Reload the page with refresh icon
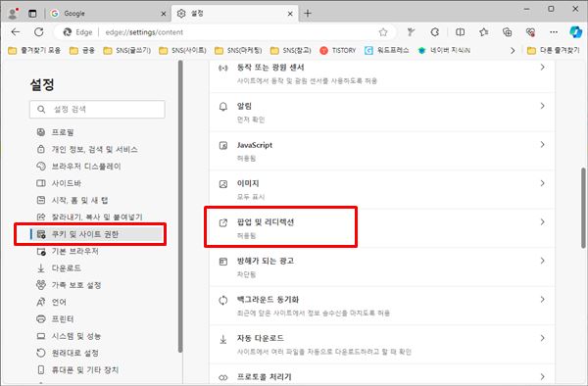Screen dimensions: 588x386 39,32
